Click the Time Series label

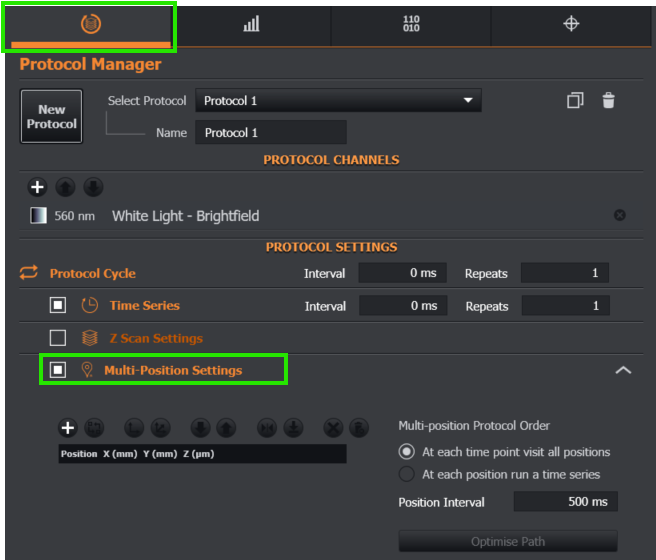tap(145, 305)
